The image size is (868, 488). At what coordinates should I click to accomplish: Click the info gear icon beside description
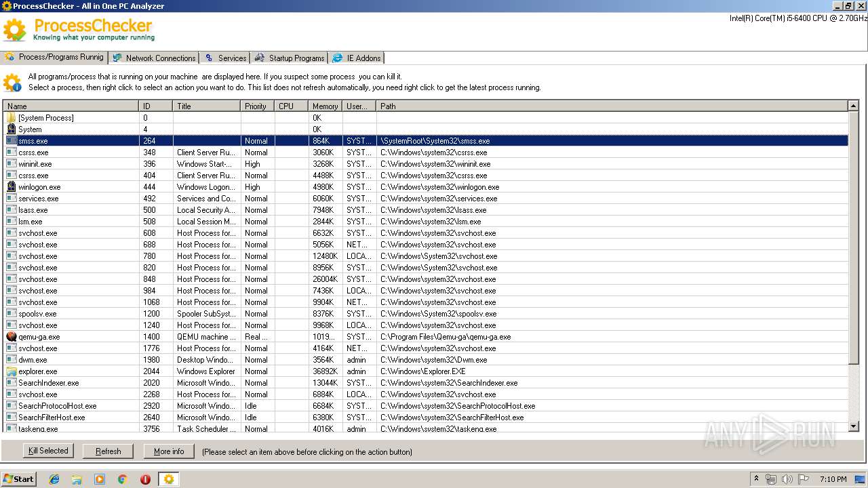click(12, 82)
